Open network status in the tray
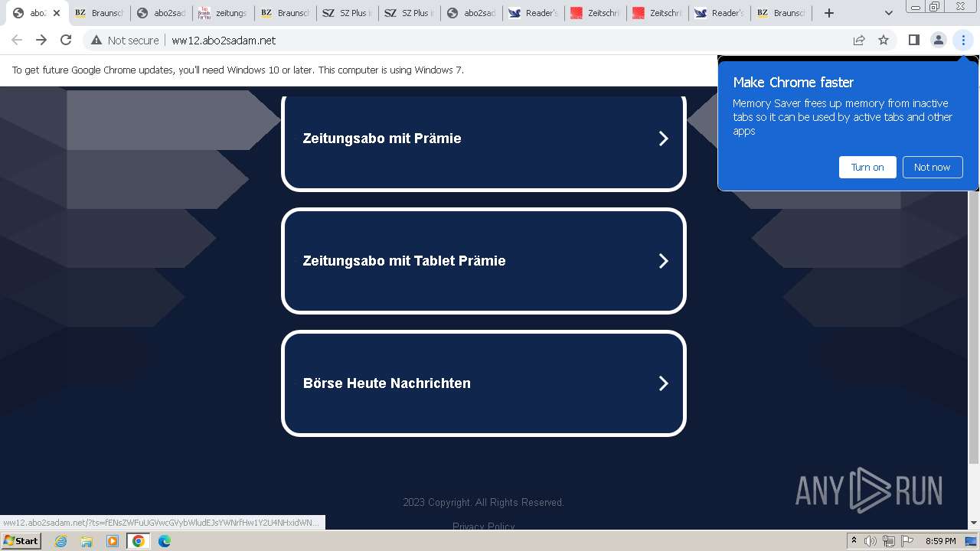Screen dimensions: 980x551 coord(888,541)
